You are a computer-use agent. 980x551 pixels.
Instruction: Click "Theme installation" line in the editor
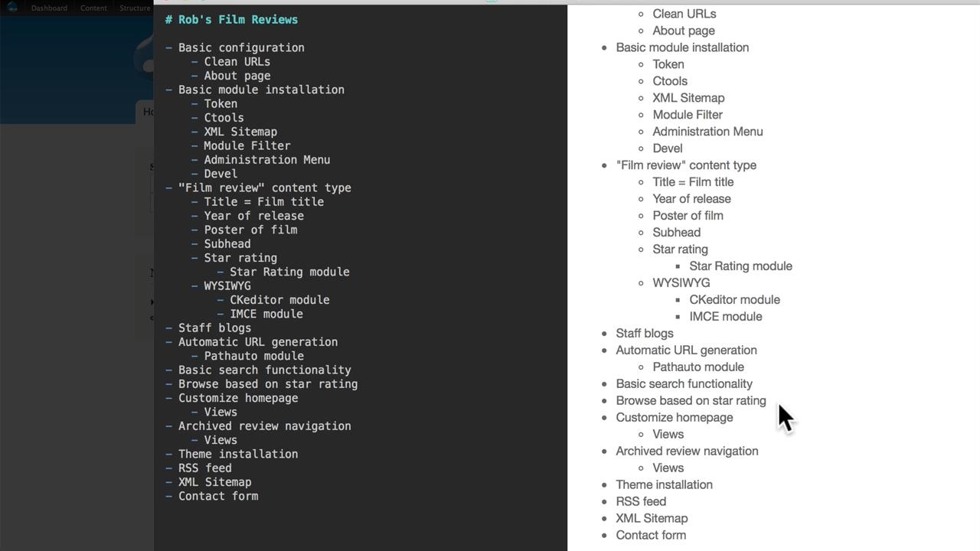tap(238, 454)
